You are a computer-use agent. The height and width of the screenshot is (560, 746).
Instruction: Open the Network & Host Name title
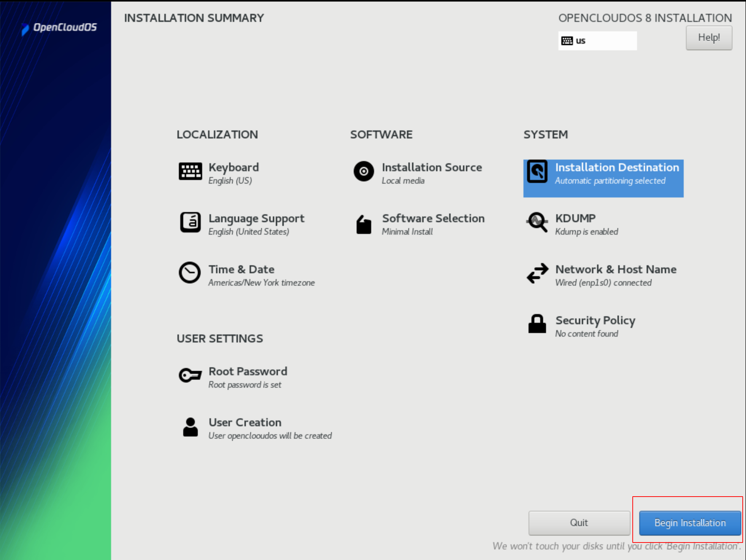[616, 269]
